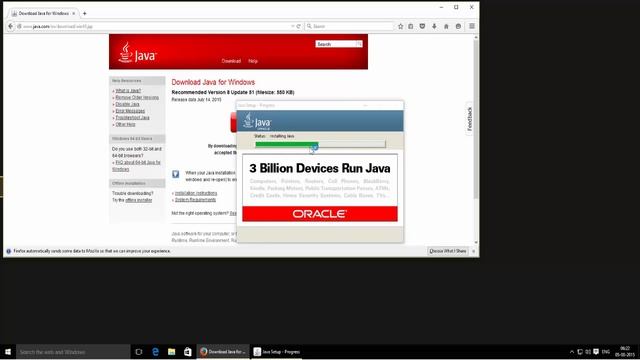Image resolution: width=640 pixels, height=360 pixels.
Task: Dismiss the Firefox data notification bar
Action: [x=473, y=251]
